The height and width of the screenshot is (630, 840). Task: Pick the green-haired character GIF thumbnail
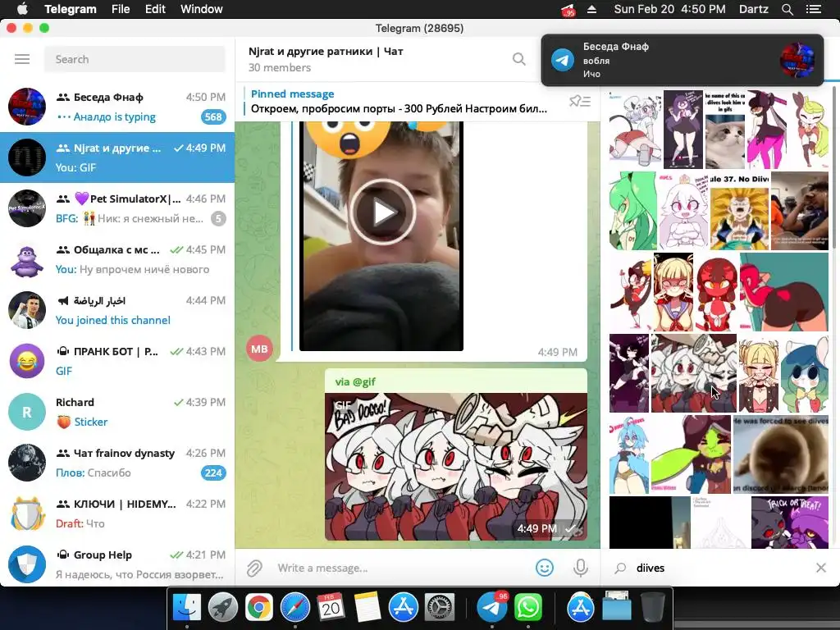pos(632,211)
